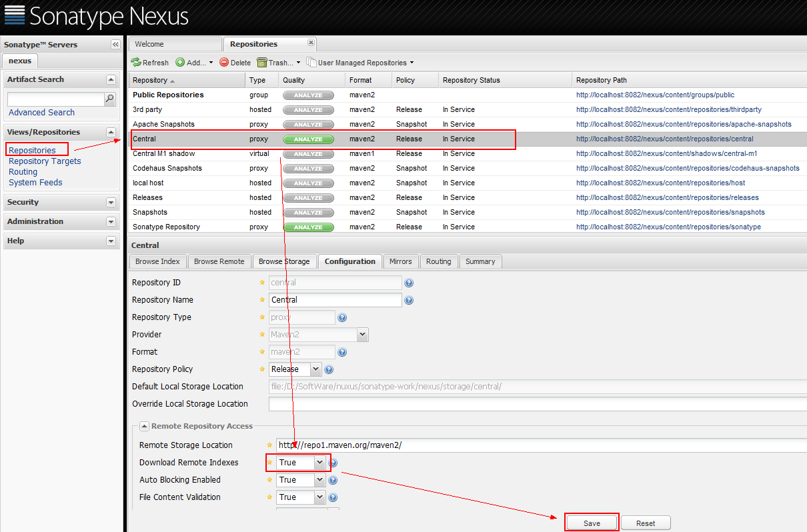Click the Delete repository button
This screenshot has width=807, height=532.
coord(235,63)
